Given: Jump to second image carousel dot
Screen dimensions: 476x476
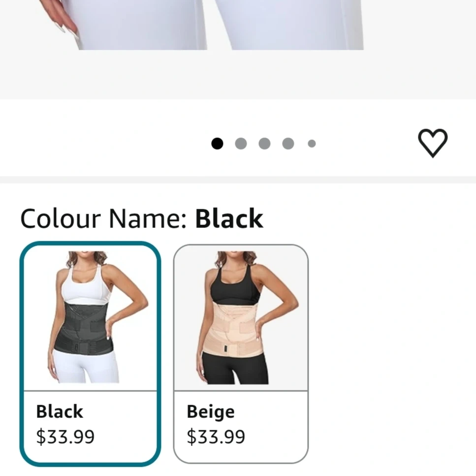Looking at the screenshot, I should (x=241, y=143).
